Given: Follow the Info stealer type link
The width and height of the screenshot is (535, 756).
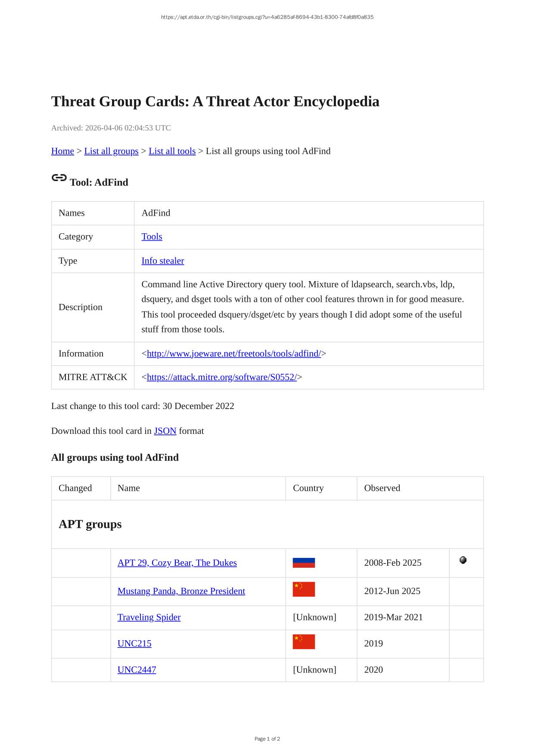Looking at the screenshot, I should (162, 261).
